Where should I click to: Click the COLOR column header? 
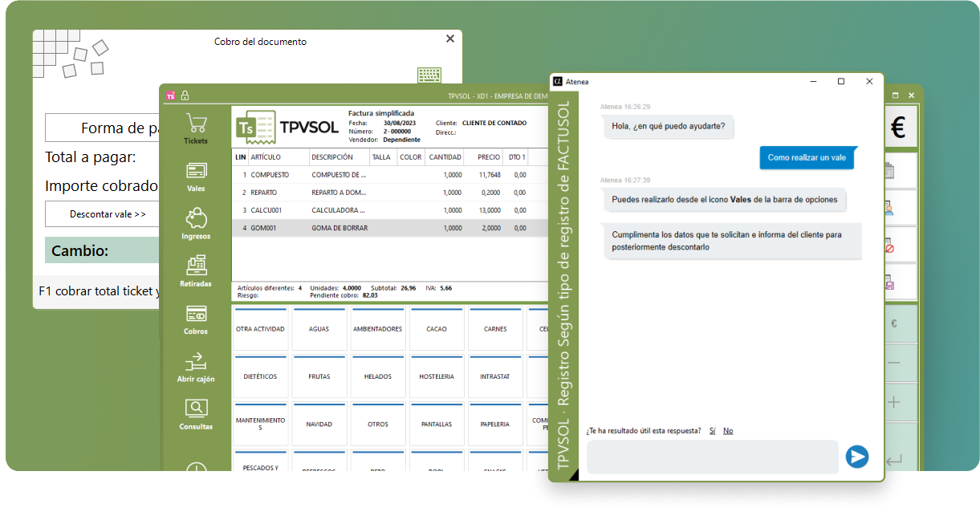pyautogui.click(x=411, y=157)
